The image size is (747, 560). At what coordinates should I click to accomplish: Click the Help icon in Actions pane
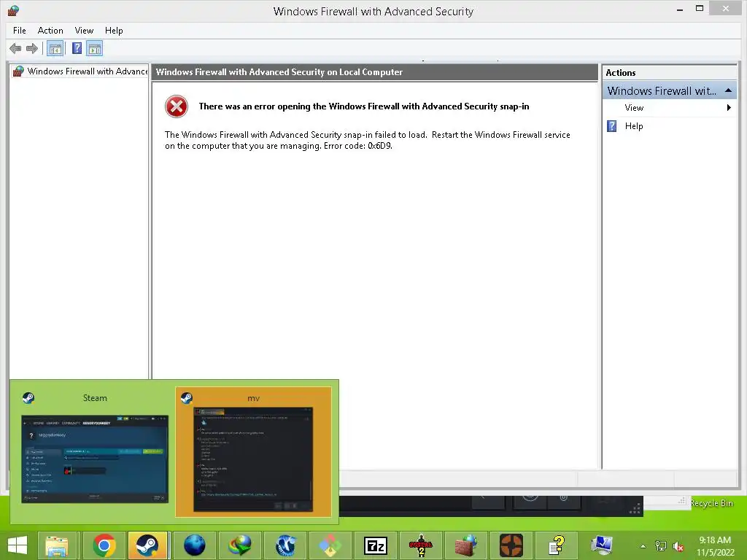(x=612, y=126)
